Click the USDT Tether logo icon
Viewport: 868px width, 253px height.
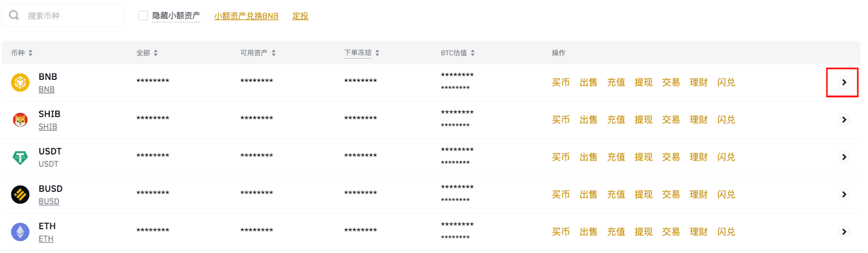click(x=20, y=157)
